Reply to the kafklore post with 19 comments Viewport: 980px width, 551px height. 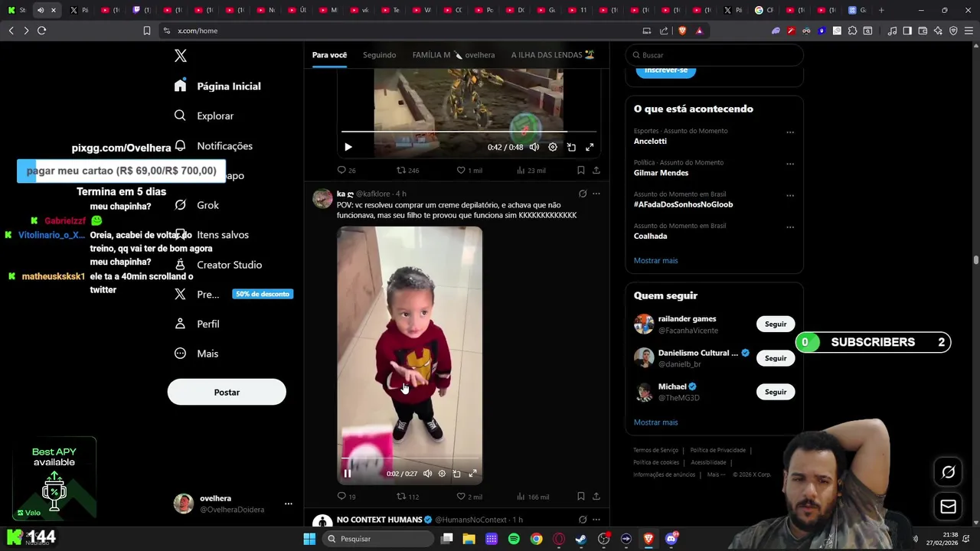pyautogui.click(x=346, y=497)
